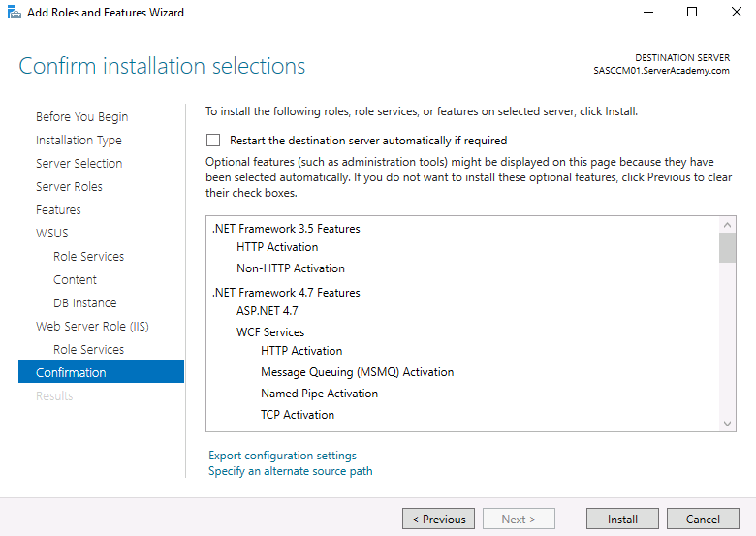Viewport: 756px width, 536px height.
Task: Click Specify an alternate source path
Action: click(290, 471)
